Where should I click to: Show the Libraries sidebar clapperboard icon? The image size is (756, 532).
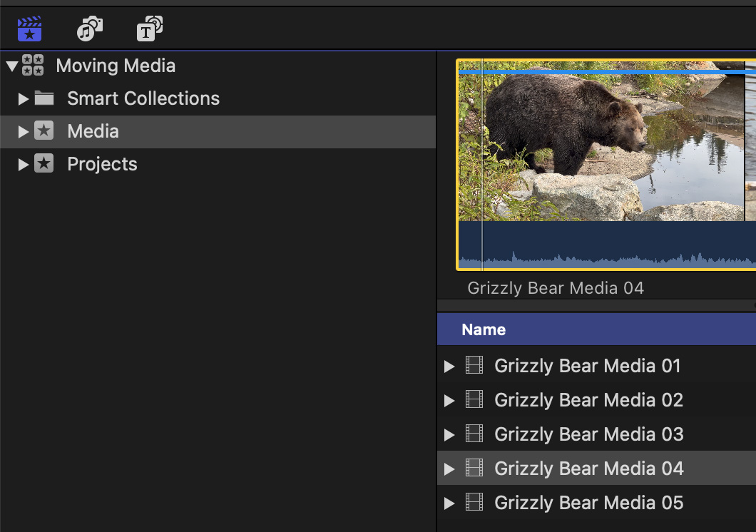coord(29,29)
